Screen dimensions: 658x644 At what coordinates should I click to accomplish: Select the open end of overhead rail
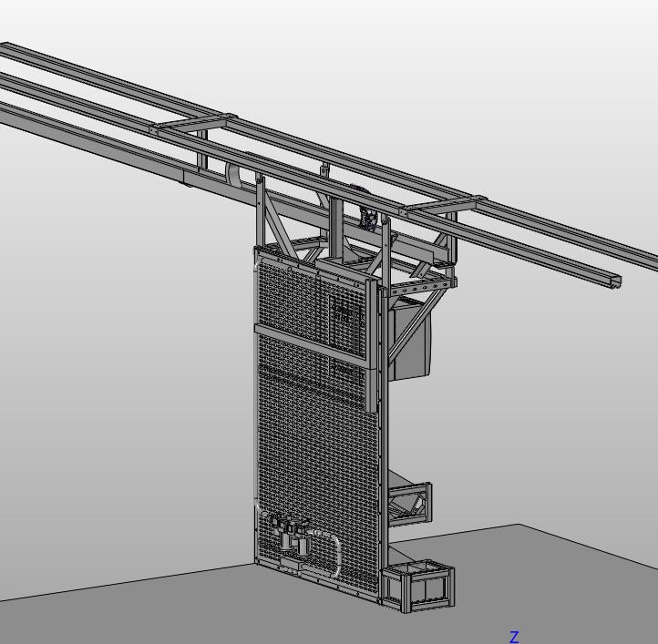(615, 281)
